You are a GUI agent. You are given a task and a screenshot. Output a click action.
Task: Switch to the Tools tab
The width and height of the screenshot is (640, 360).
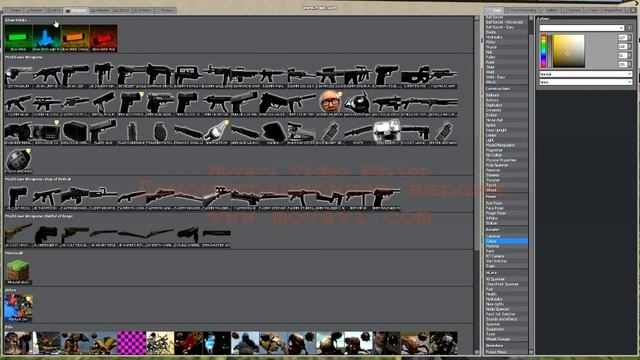pos(495,10)
